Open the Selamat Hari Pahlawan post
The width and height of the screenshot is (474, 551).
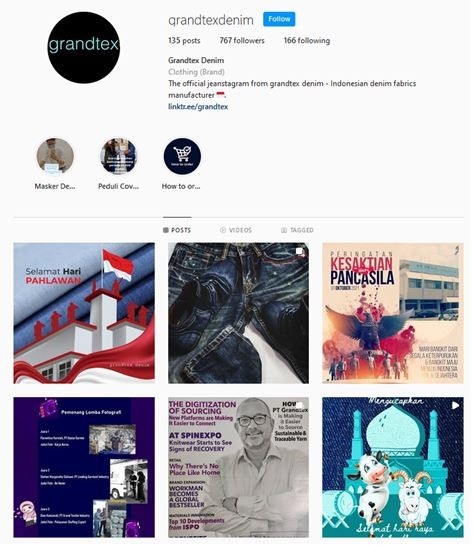(x=84, y=313)
